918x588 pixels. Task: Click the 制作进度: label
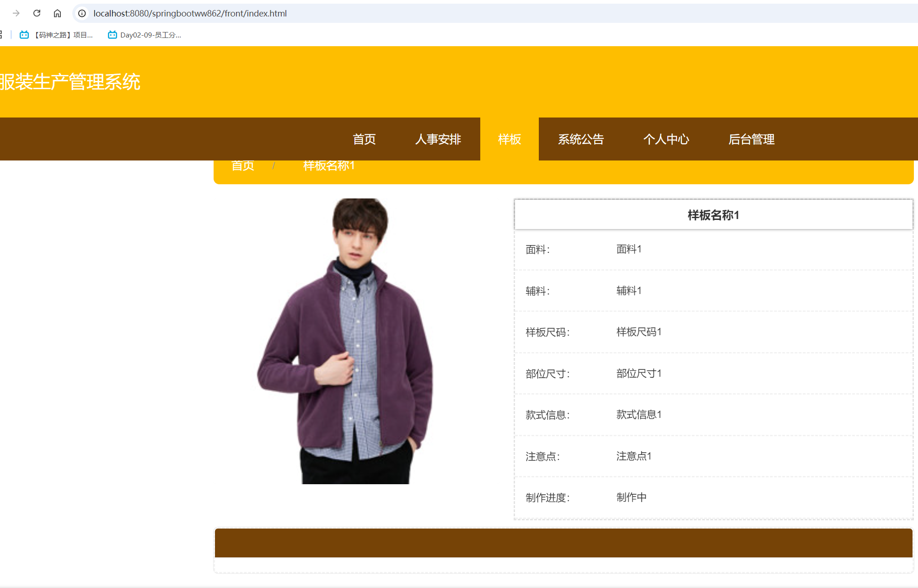548,498
